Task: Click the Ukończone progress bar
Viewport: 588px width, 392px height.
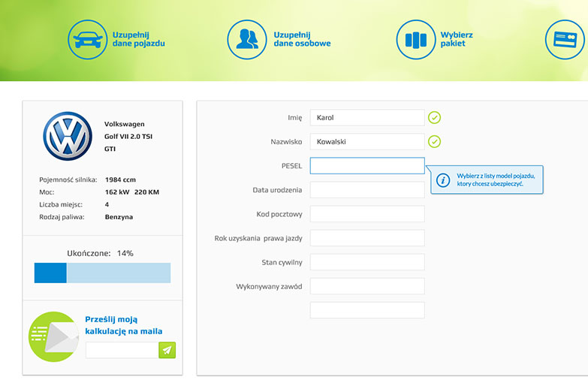Action: coord(102,273)
